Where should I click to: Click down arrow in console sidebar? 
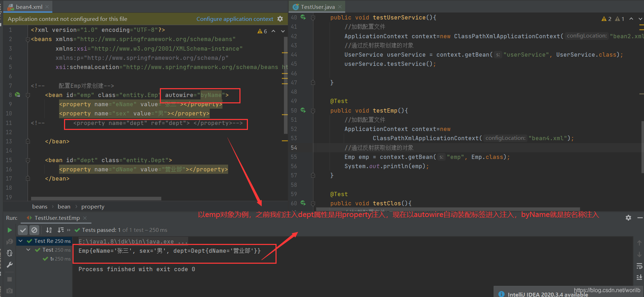pyautogui.click(x=639, y=254)
